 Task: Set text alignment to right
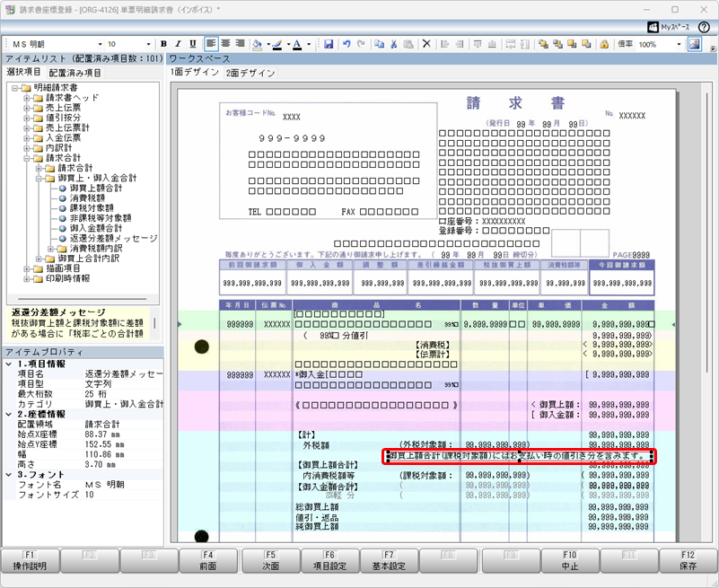(240, 44)
